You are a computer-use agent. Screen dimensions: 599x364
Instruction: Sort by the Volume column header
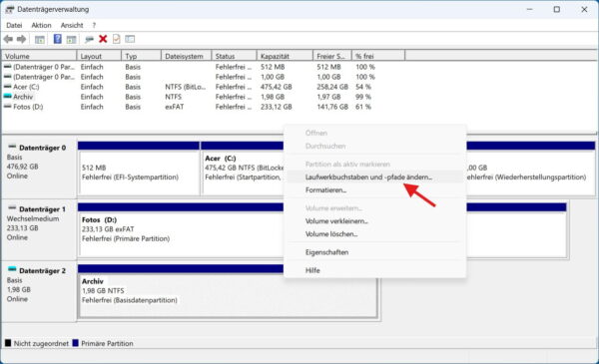coord(39,56)
